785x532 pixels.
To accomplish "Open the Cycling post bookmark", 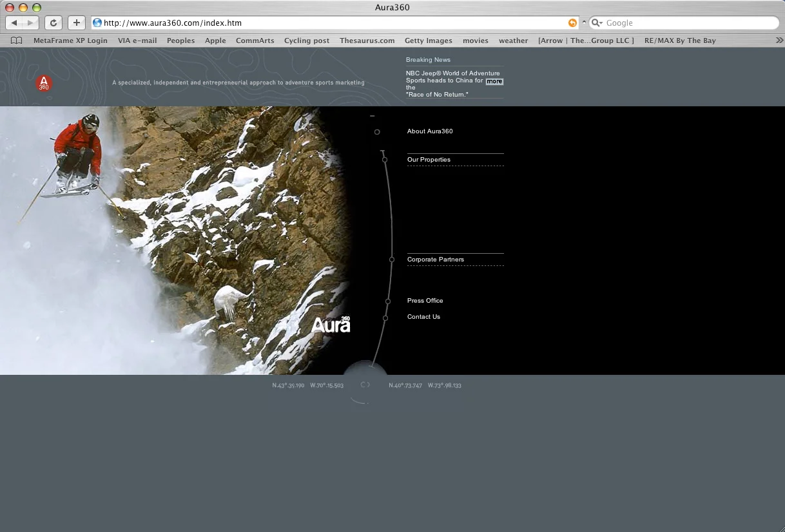I will pos(307,41).
